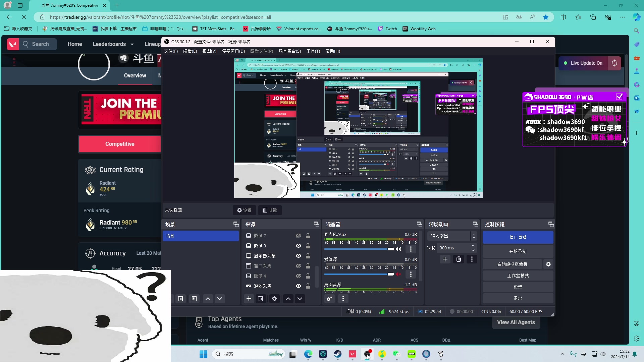Pop out the 场景 dock panel

(x=236, y=224)
